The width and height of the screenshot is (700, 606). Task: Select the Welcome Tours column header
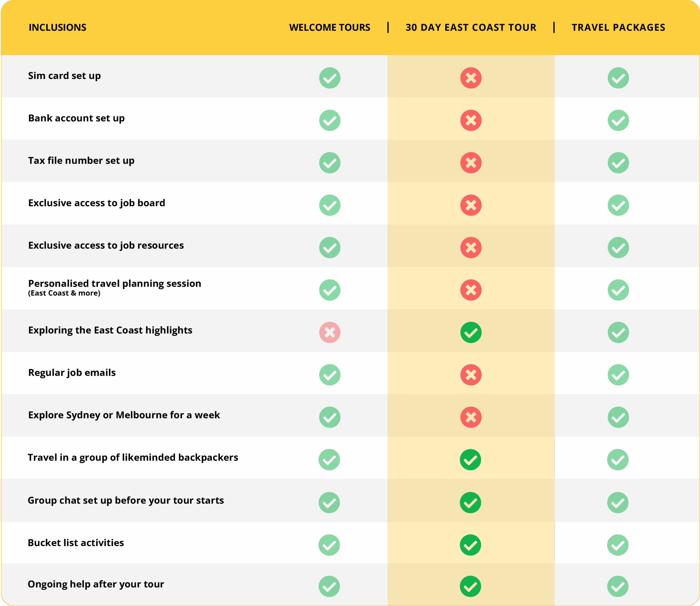pos(329,27)
